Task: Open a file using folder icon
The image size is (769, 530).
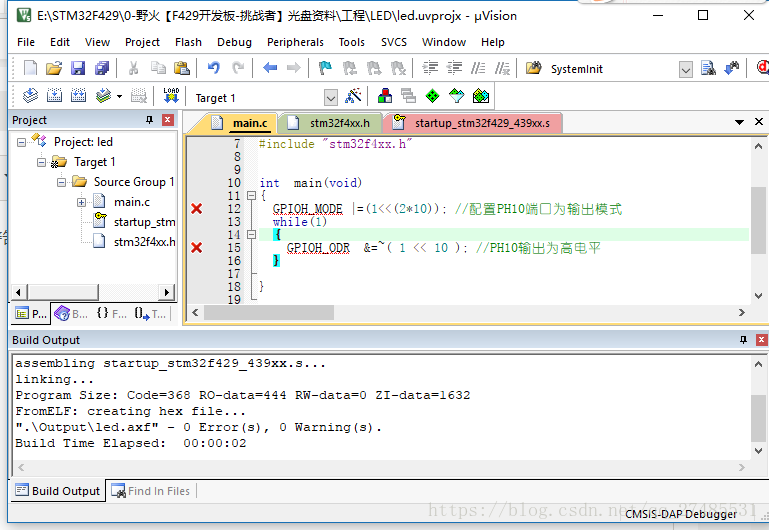Action: click(x=54, y=68)
